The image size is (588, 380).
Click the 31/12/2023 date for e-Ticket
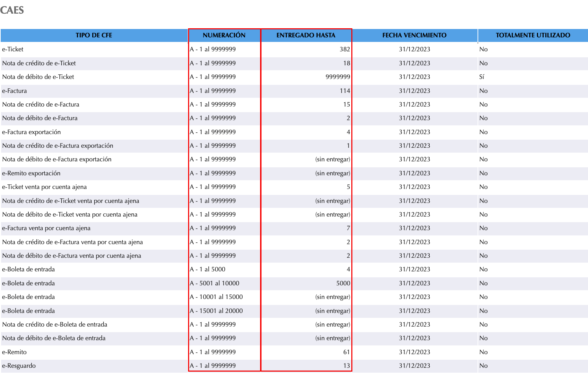[414, 49]
